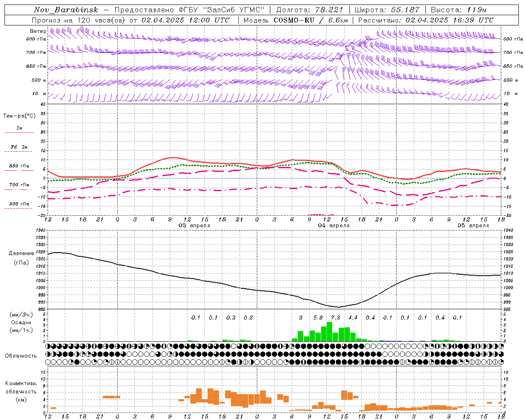Screen dimensions: 525x420
Task: Click the (гПа) pressure unit label
Action: pyautogui.click(x=21, y=262)
